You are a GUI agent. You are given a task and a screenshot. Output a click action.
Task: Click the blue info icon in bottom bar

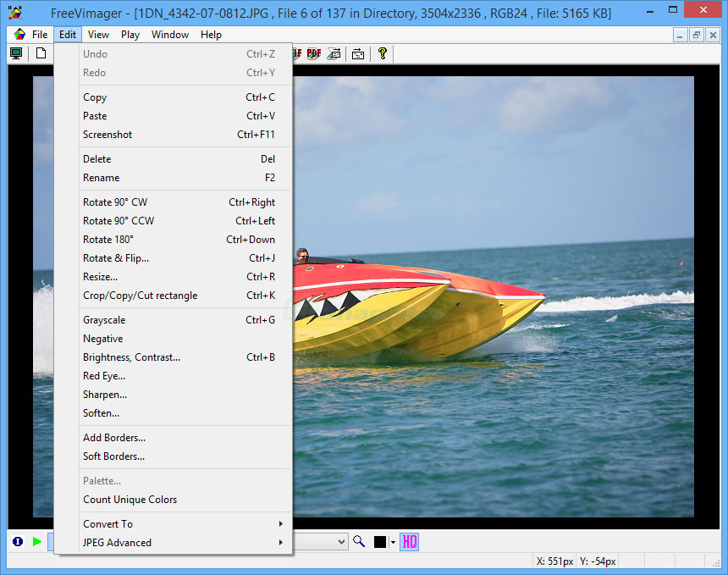coord(18,542)
